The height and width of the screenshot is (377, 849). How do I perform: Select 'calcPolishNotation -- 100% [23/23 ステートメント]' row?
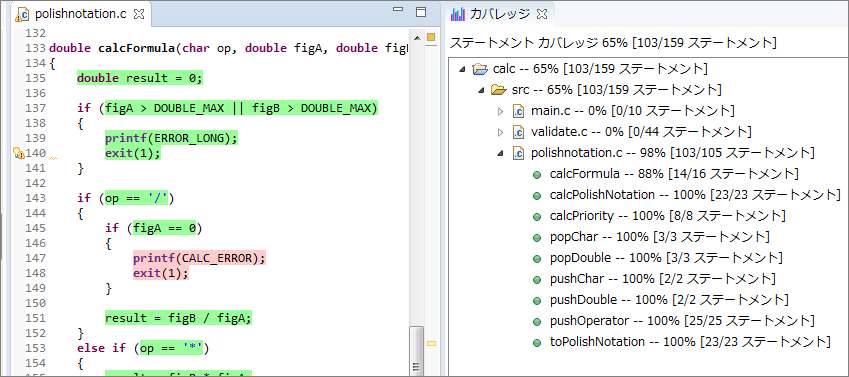[695, 196]
